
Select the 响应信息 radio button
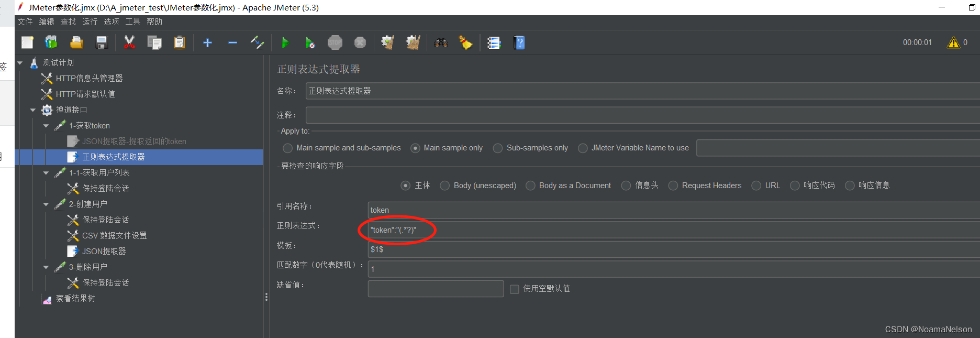pos(850,186)
